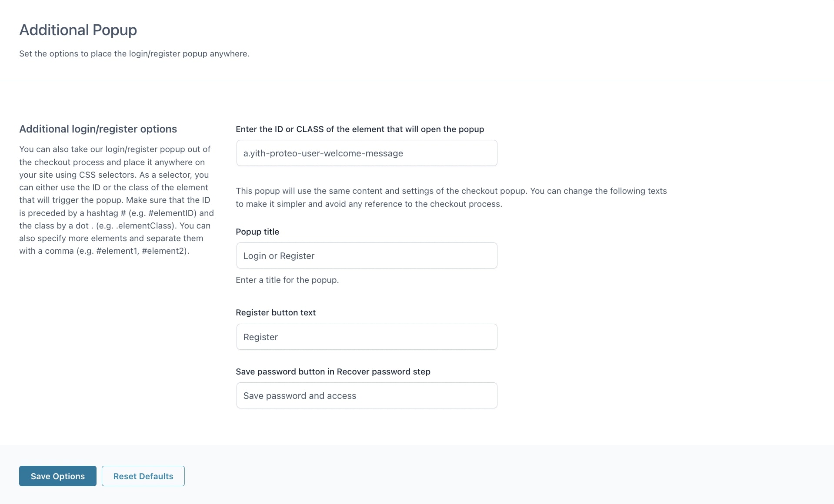Image resolution: width=834 pixels, height=504 pixels.
Task: Click the 'a.yith-proteo-user-welcome-message' text value
Action: click(x=323, y=153)
